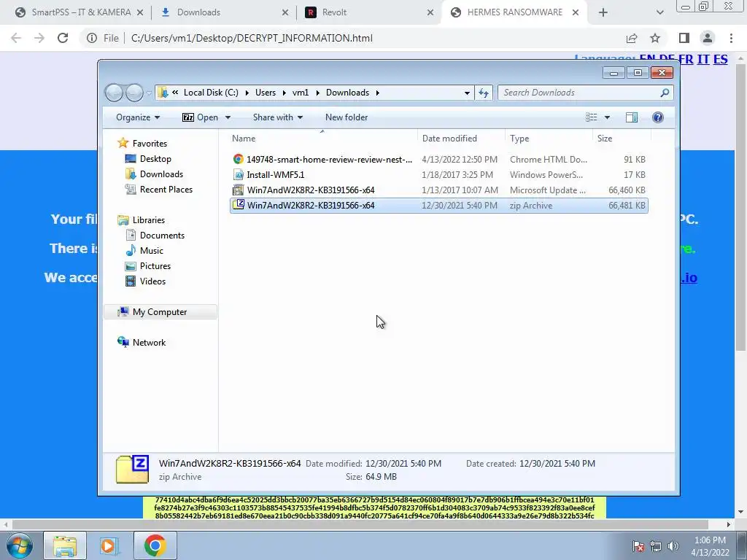The width and height of the screenshot is (747, 560).
Task: Open a new Chrome tab
Action: [603, 12]
